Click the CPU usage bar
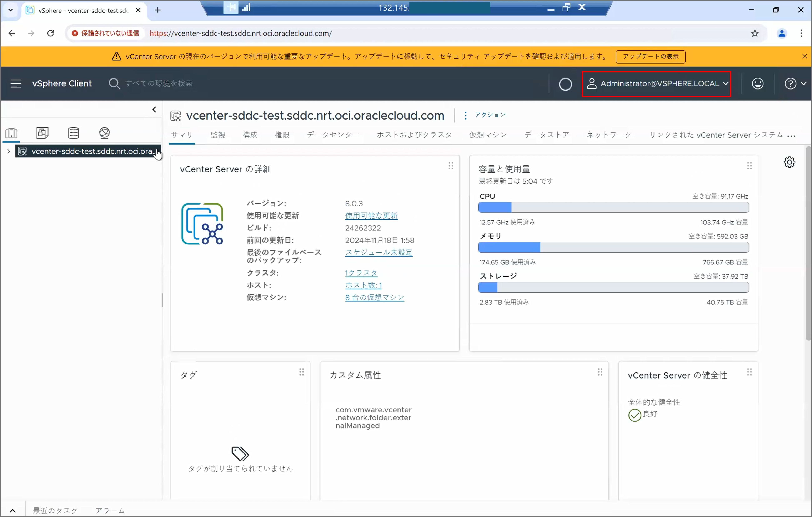 pos(613,207)
